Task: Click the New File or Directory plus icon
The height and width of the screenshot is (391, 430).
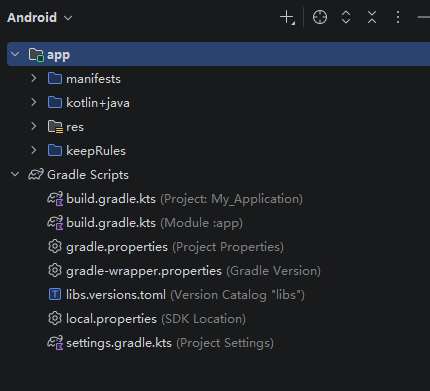Action: click(x=287, y=17)
